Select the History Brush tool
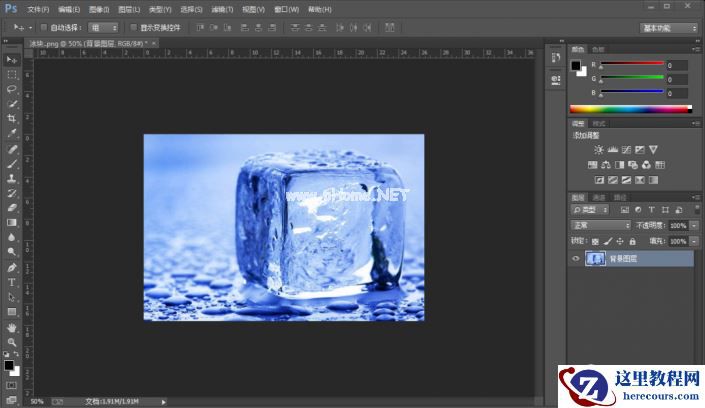 coord(12,193)
